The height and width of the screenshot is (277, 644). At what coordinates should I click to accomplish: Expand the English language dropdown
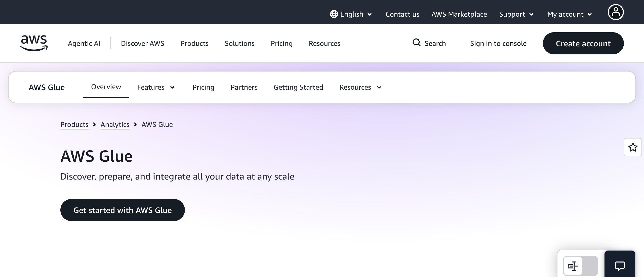[351, 14]
